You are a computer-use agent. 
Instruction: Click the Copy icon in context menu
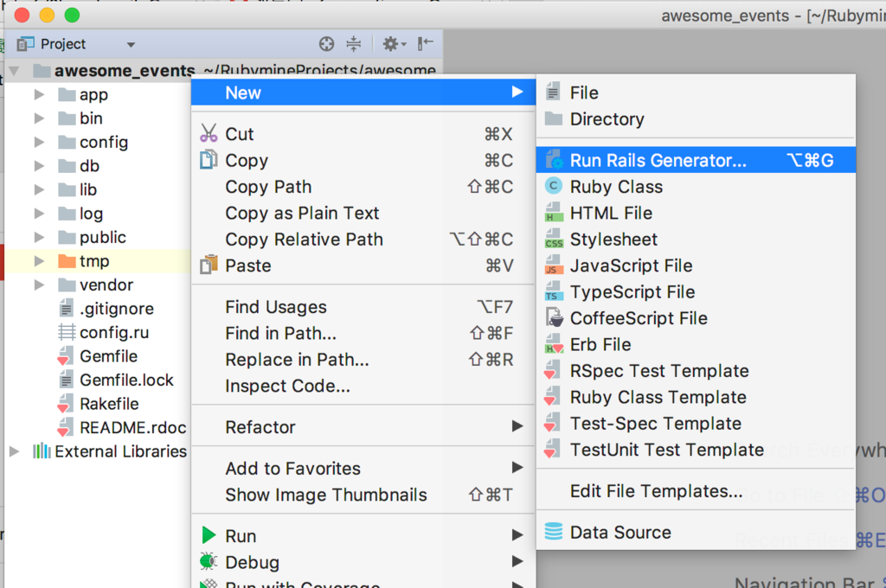pos(210,160)
